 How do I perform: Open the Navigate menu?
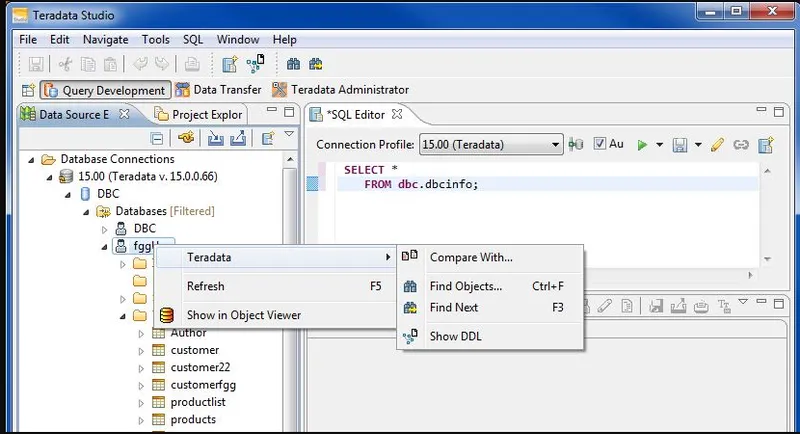[x=106, y=39]
